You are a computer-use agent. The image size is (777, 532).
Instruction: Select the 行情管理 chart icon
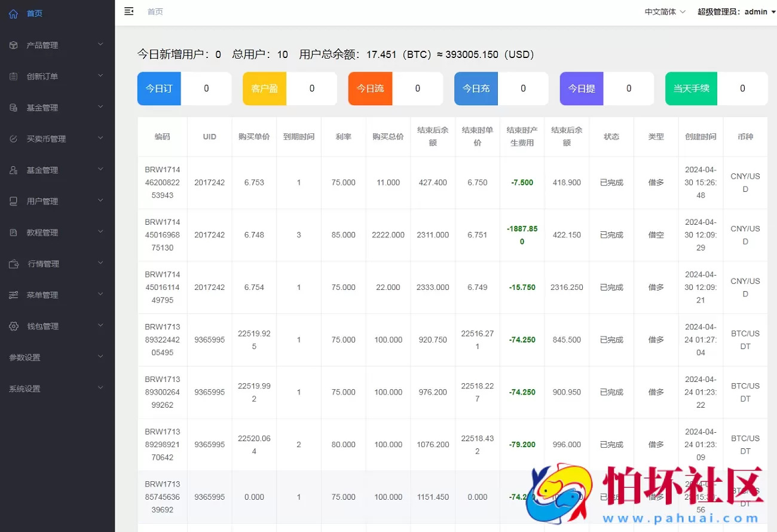pos(13,263)
